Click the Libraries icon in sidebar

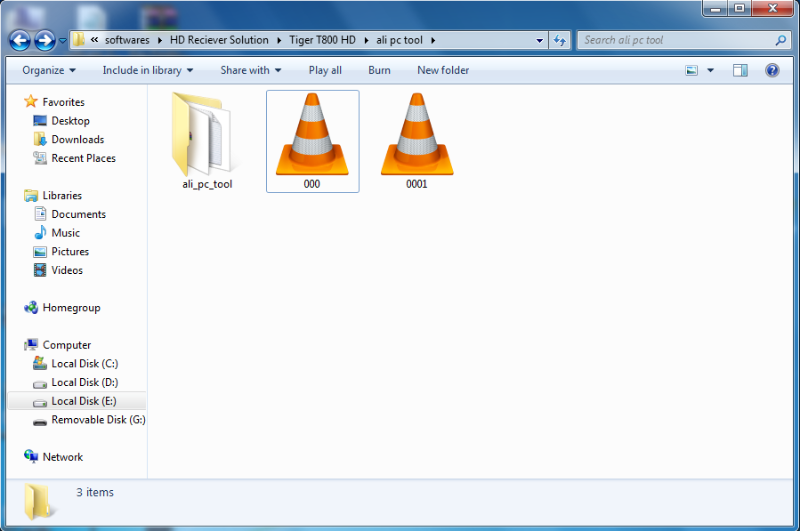pos(31,195)
